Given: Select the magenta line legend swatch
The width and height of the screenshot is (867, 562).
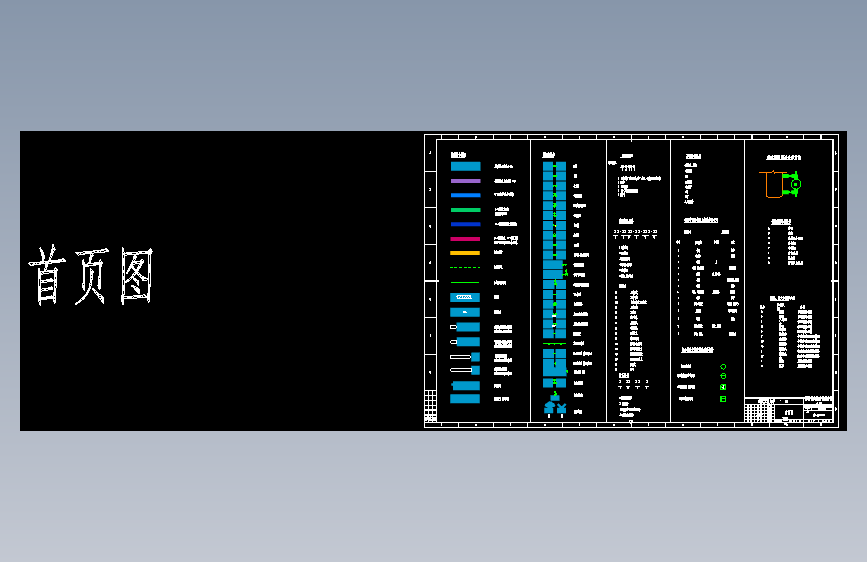Looking at the screenshot, I should [466, 239].
